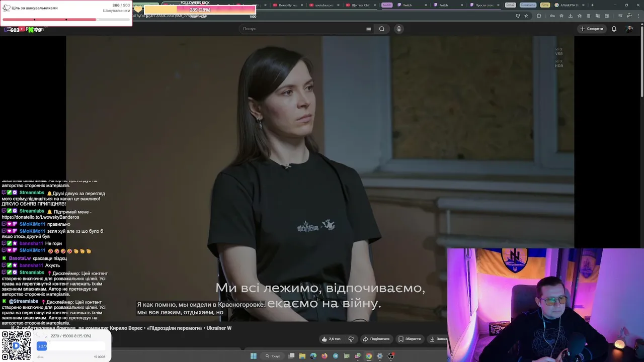The image size is (644, 362).
Task: Open Settings gear in the taskbar
Action: point(380,356)
